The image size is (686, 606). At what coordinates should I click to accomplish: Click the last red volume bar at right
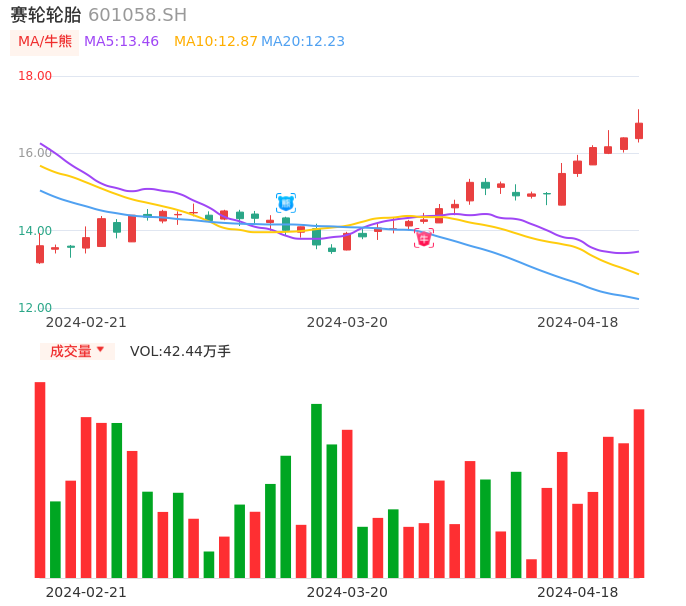[x=639, y=493]
